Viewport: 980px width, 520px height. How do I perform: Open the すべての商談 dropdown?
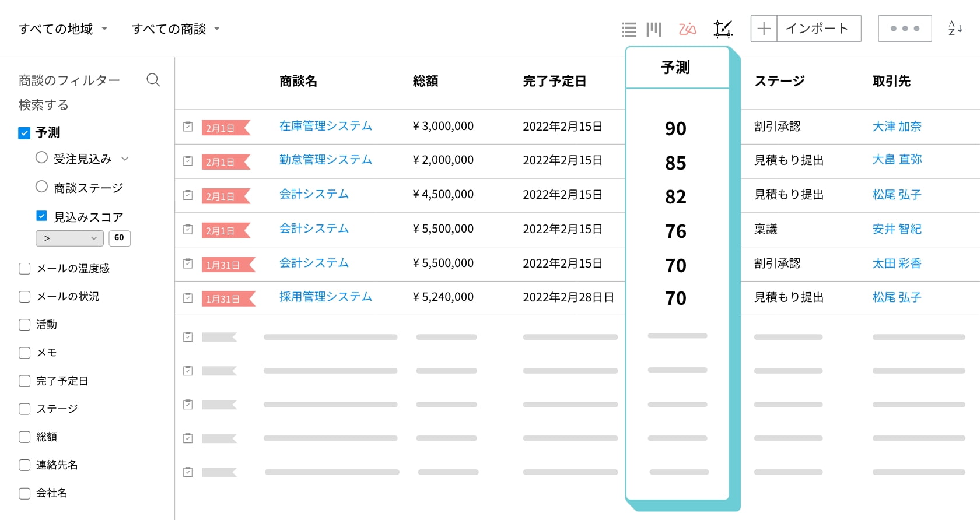click(x=176, y=29)
